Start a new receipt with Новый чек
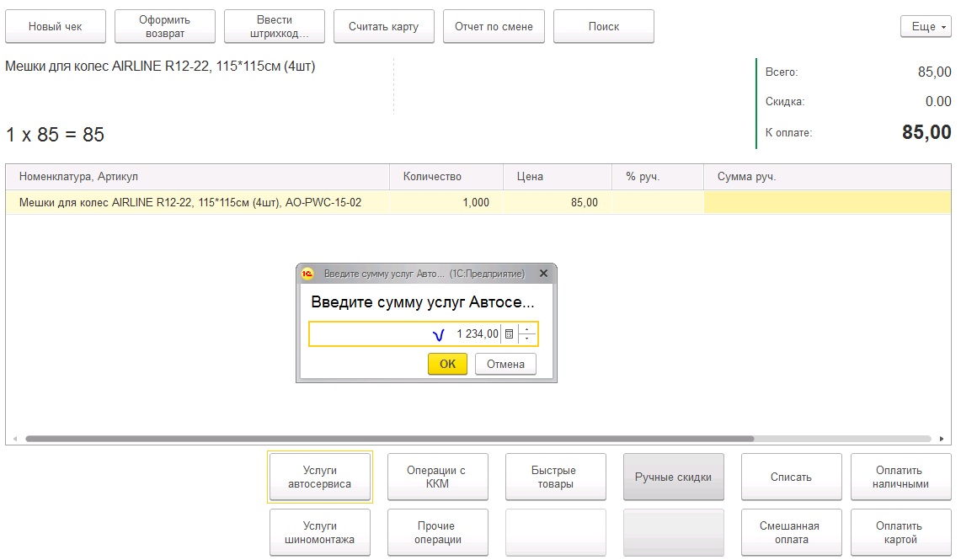Screen dimensions: 961x560 tap(56, 27)
